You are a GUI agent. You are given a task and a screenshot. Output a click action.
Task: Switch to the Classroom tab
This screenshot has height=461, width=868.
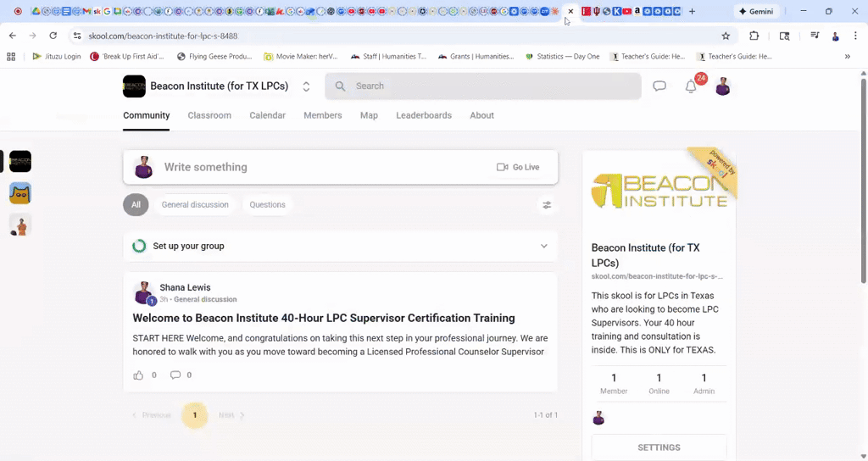point(209,115)
